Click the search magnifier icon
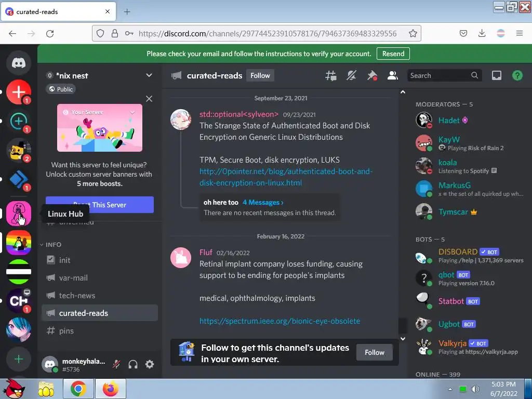The width and height of the screenshot is (532, 399). coord(475,75)
